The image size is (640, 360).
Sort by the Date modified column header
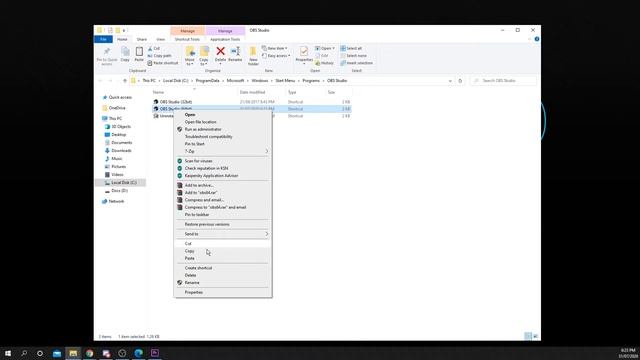[252, 92]
